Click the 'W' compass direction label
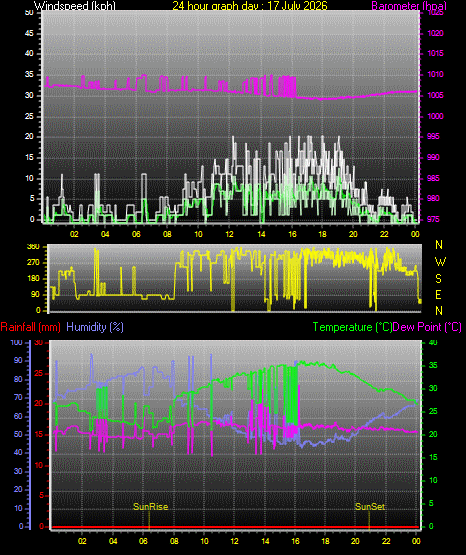466x555 pixels. [440, 262]
